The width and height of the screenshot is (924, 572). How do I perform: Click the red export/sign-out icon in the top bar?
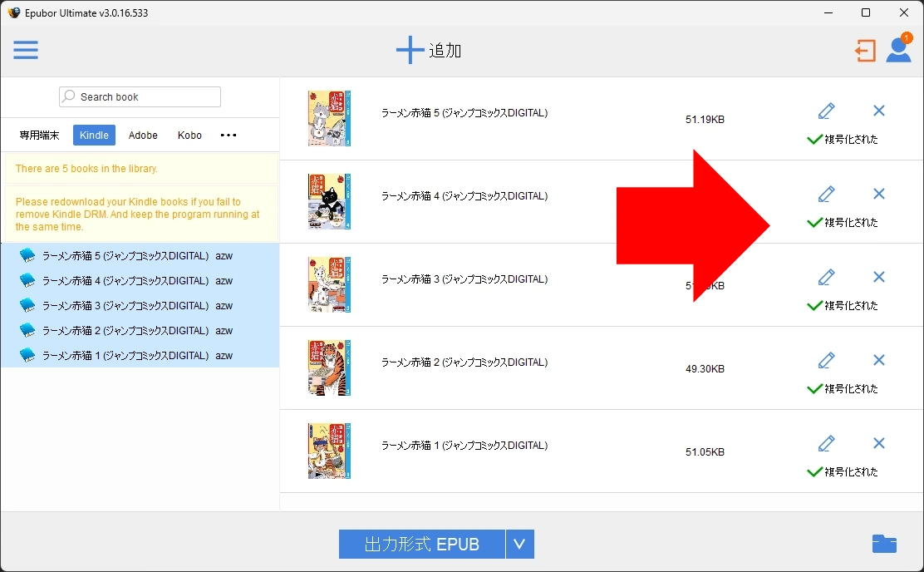tap(864, 50)
